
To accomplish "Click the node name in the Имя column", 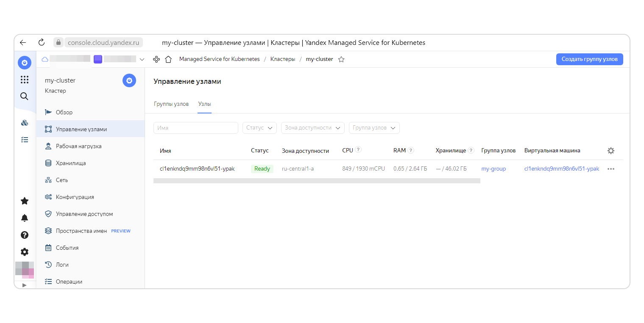I will click(197, 169).
